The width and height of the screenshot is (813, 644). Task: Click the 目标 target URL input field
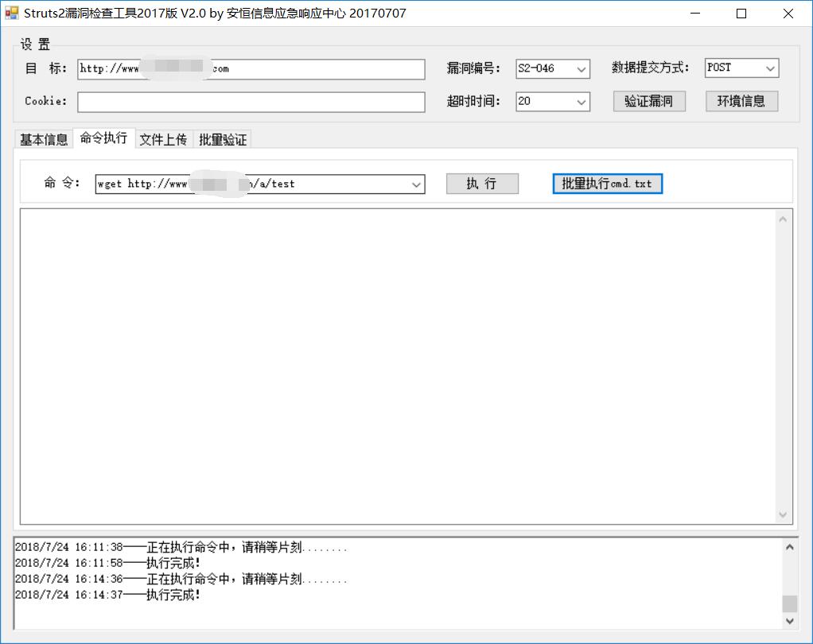tap(251, 69)
